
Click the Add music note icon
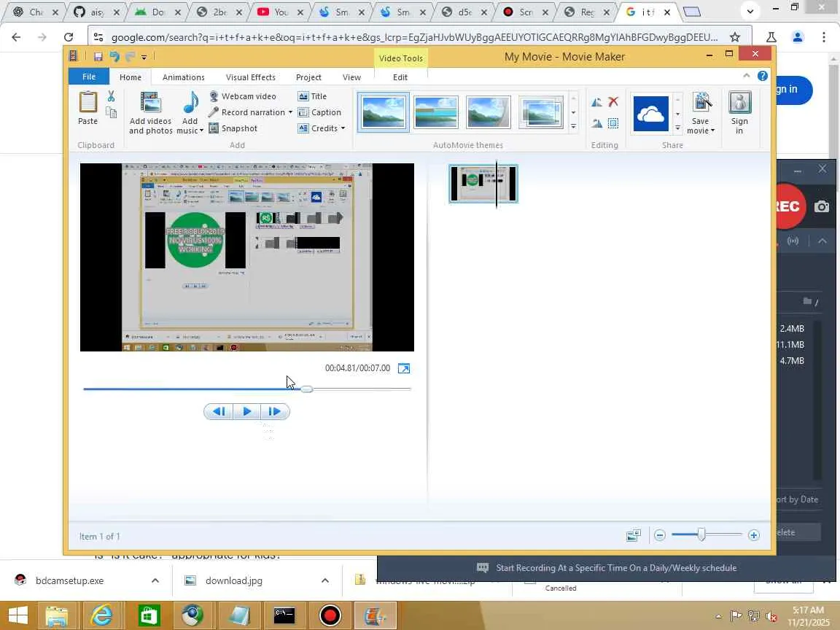[x=190, y=102]
